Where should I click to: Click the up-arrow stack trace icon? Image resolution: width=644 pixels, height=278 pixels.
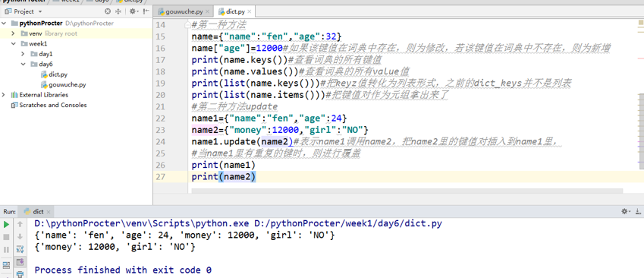[20, 225]
